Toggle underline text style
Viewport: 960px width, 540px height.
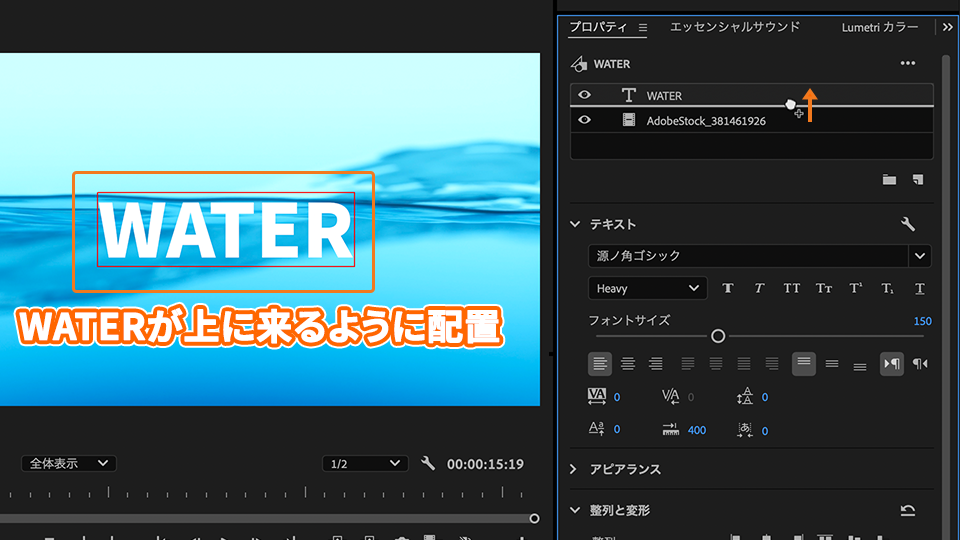(x=920, y=288)
